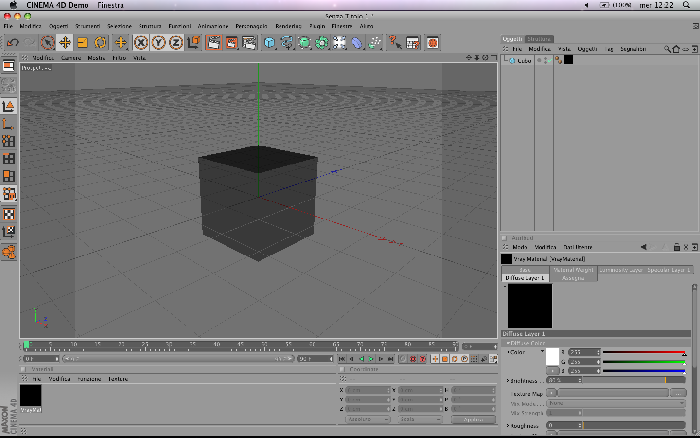Open the Color mode dropdown arrow
700x438 pixels.
tap(542, 352)
